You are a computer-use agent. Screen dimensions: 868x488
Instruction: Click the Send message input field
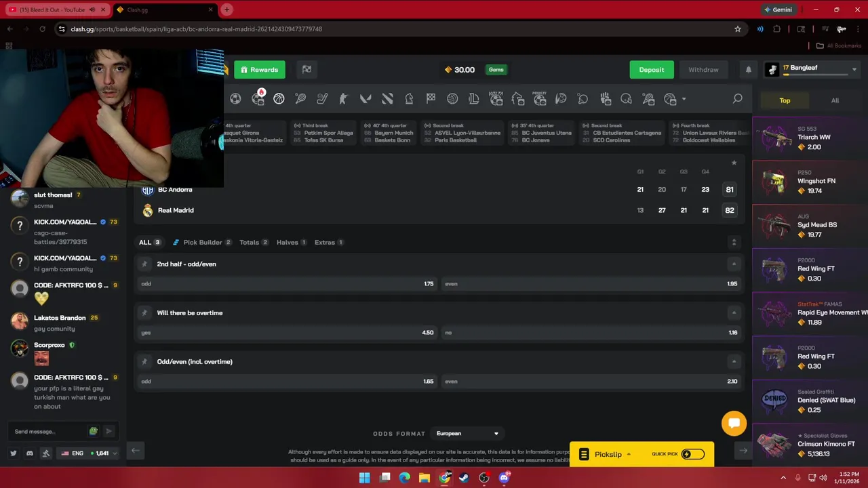tap(47, 432)
